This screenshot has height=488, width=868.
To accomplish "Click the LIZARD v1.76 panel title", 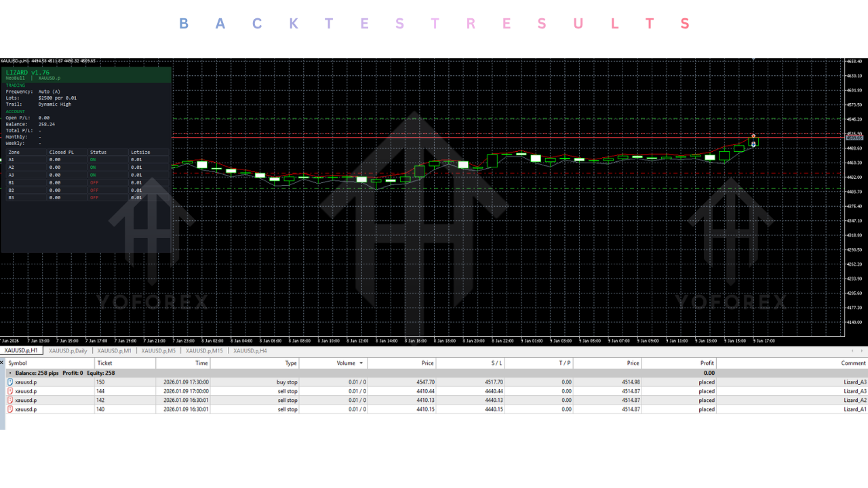I will (28, 72).
